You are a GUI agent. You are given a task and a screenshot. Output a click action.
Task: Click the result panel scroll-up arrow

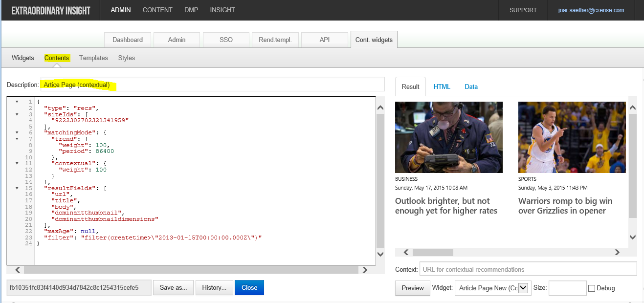[633, 108]
